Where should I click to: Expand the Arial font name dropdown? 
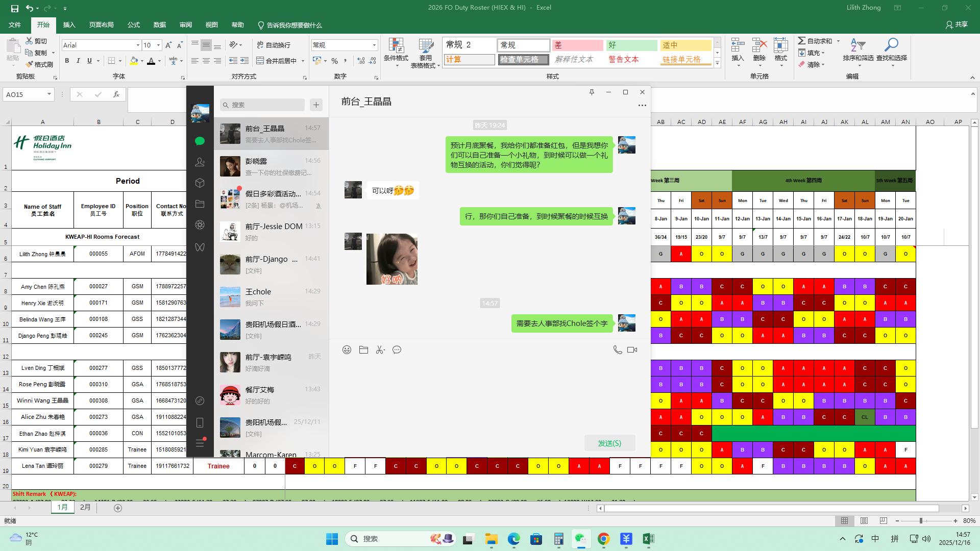[x=138, y=45]
